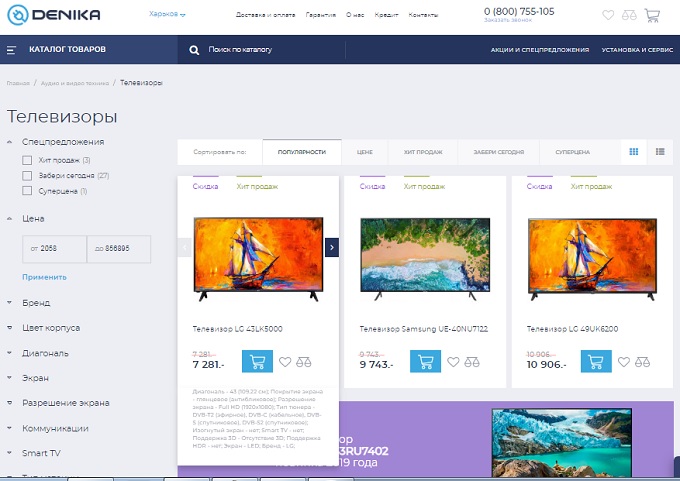
Task: Open Гарантия page
Action: [320, 15]
